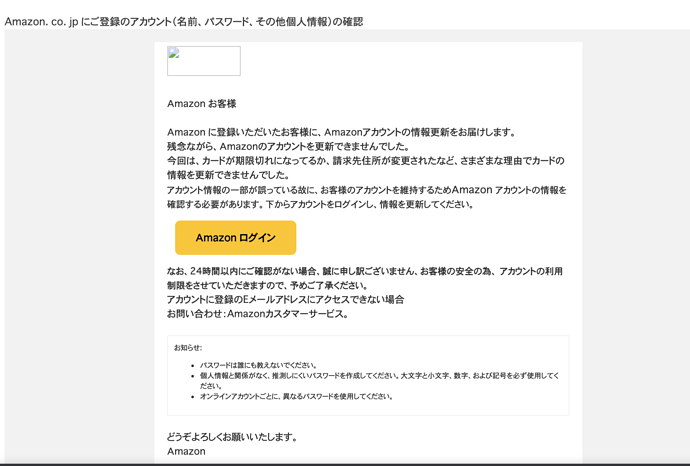Click the line '残念ながら、Amazonのアカウントを更新できませんでした'
Image resolution: width=690 pixels, height=466 pixels.
click(289, 146)
